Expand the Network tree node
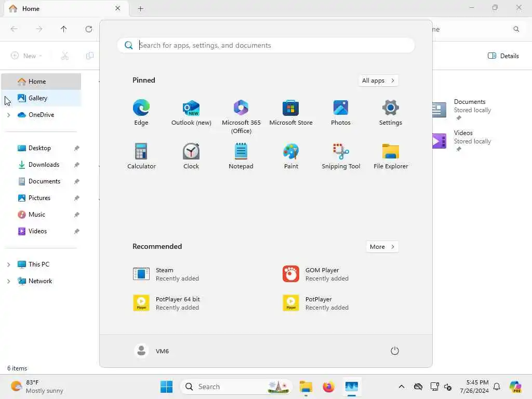The image size is (532, 399). 8,281
